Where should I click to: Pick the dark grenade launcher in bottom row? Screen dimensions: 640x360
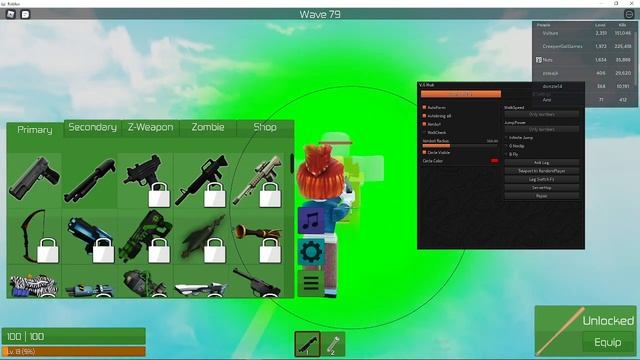pos(145,282)
